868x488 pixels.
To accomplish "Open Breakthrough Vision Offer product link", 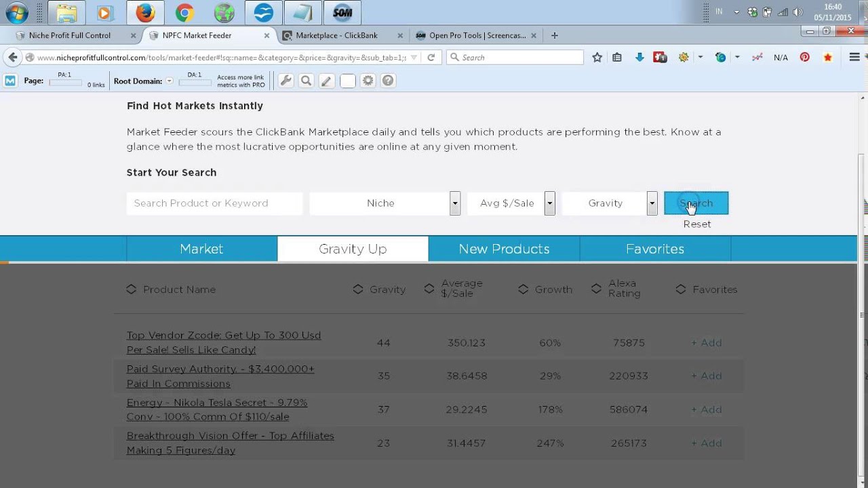I will [231, 443].
